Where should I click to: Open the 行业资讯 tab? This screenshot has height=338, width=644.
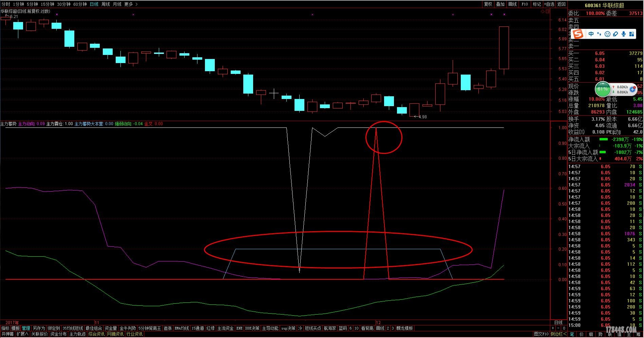pyautogui.click(x=134, y=334)
